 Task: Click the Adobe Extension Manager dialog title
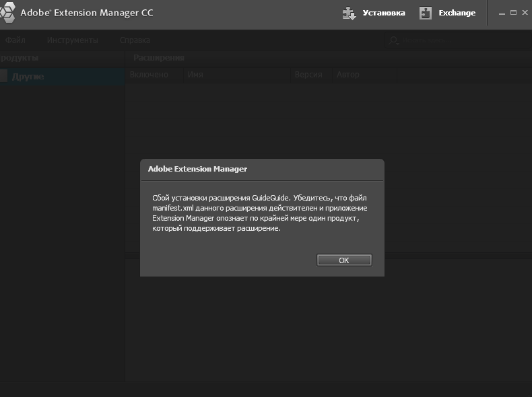[197, 169]
